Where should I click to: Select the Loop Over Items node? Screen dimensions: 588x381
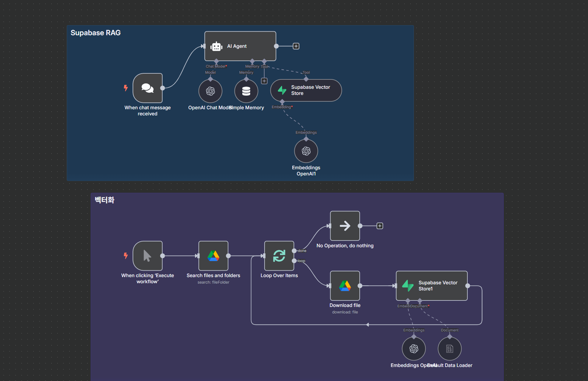pos(279,256)
